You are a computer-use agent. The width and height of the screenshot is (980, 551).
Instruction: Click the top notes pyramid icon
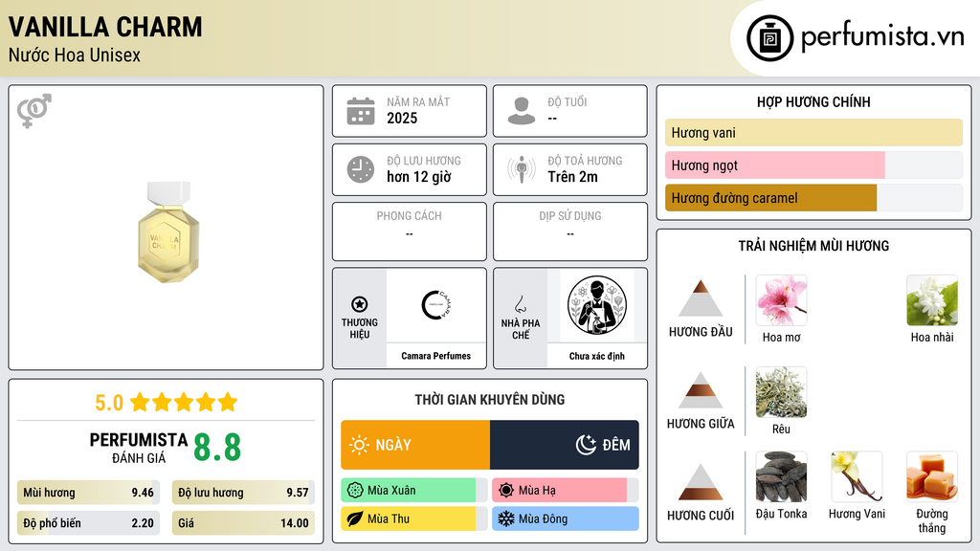[701, 298]
